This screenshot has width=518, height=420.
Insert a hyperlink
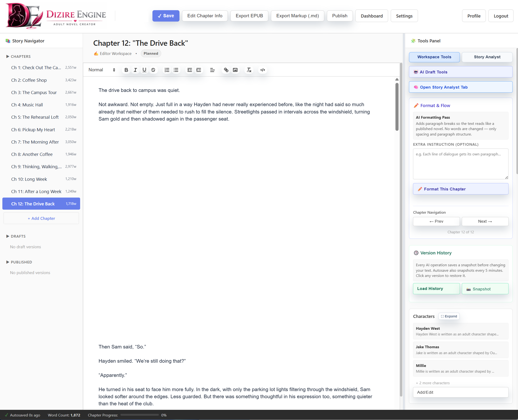tap(226, 70)
